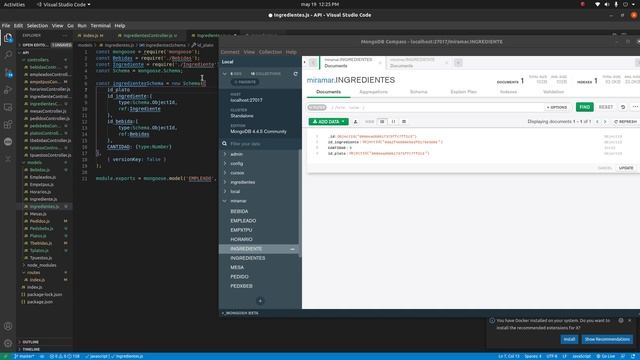
Task: Switch to the Indexes tab
Action: point(508,92)
